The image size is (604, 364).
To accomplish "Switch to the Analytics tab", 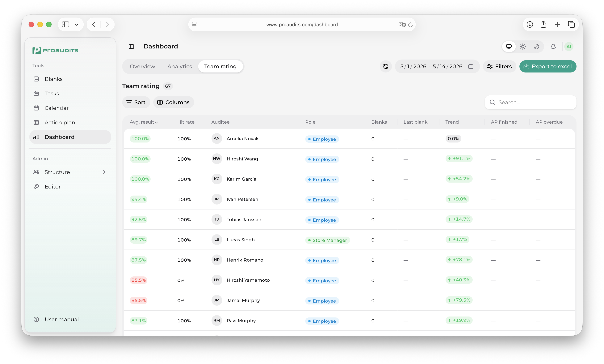I will pos(180,66).
